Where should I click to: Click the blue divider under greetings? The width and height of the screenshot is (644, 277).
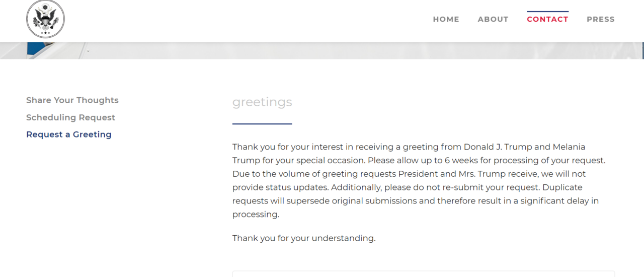click(262, 124)
